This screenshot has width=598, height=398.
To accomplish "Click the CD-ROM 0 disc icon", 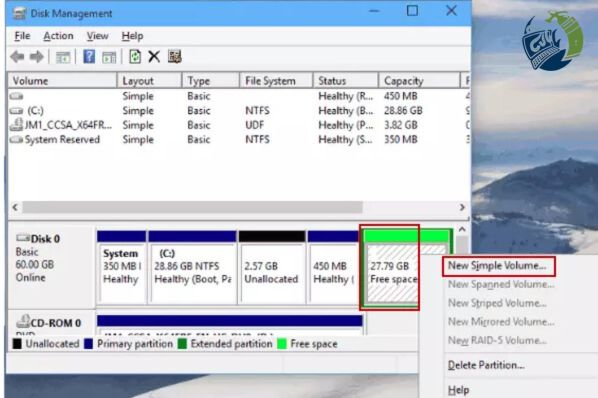I will pyautogui.click(x=23, y=321).
